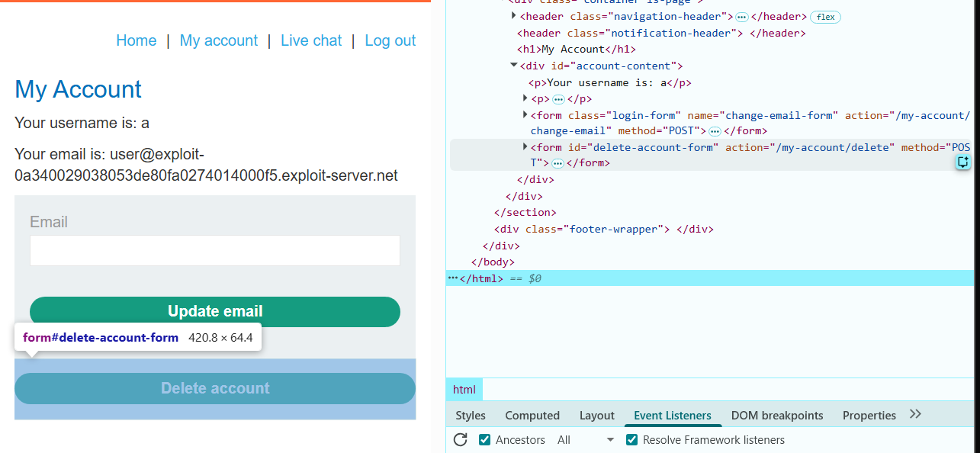
Task: Click the Email field label
Action: tap(49, 222)
